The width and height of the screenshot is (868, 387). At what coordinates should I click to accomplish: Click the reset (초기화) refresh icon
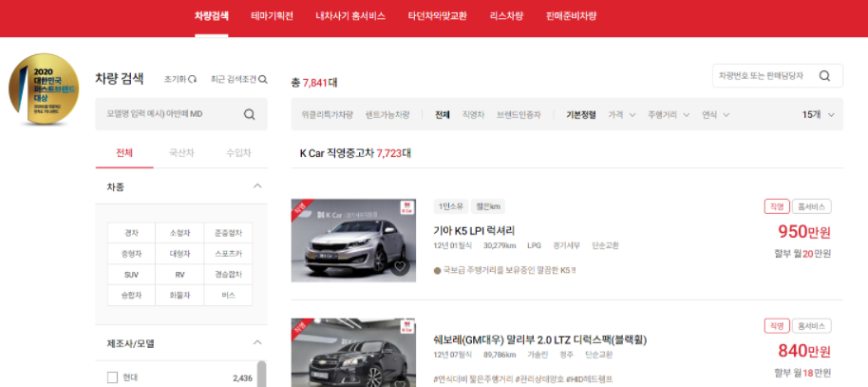click(x=193, y=79)
